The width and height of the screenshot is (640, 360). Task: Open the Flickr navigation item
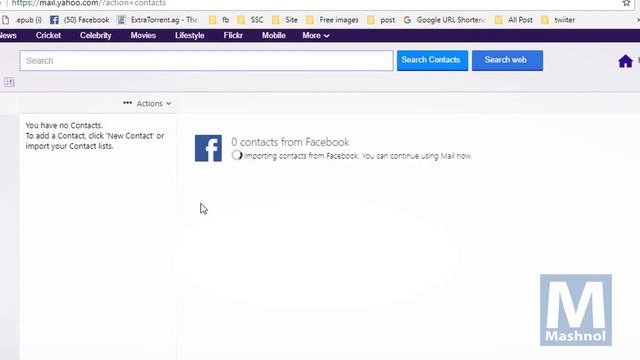[233, 36]
